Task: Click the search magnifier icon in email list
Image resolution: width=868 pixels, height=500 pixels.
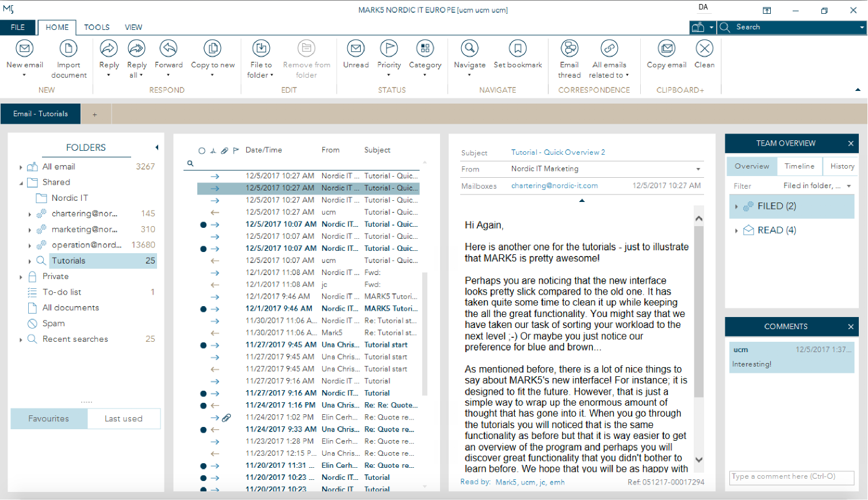Action: (x=190, y=163)
